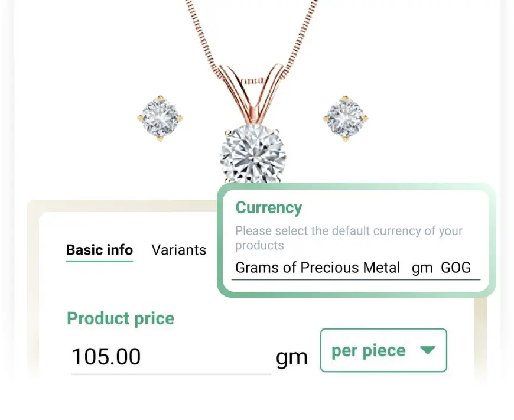Switch to the Variants tab

click(x=178, y=250)
